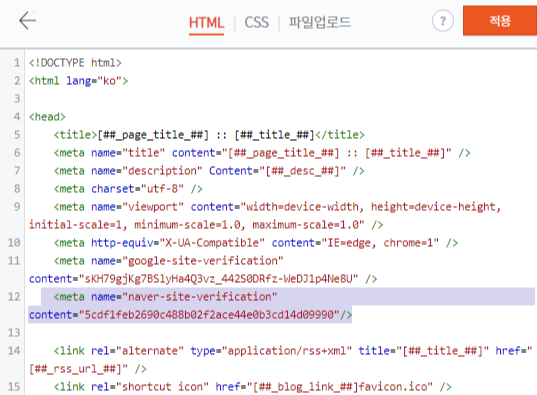The width and height of the screenshot is (537, 395).
Task: Switch to the HTML tab
Action: (206, 23)
